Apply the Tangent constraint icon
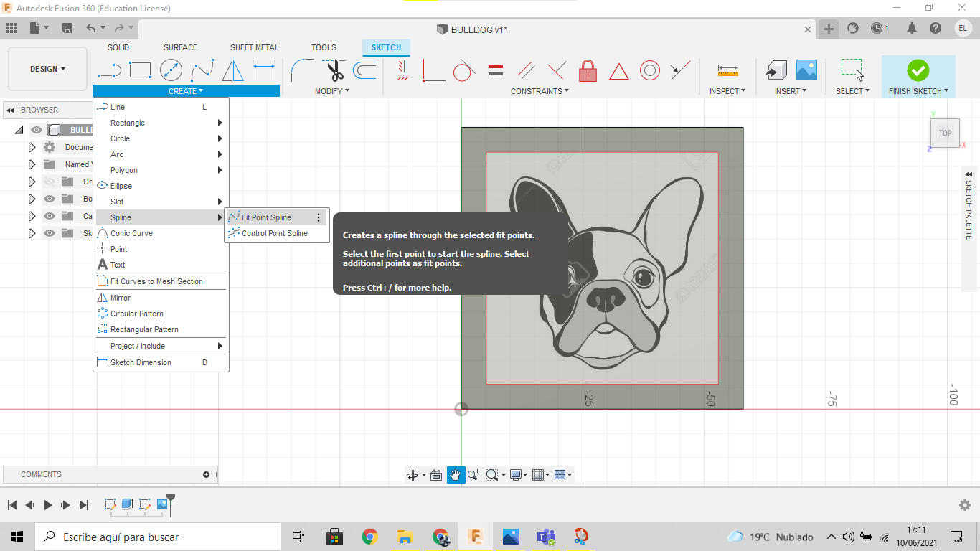980x551 pixels. pos(464,70)
